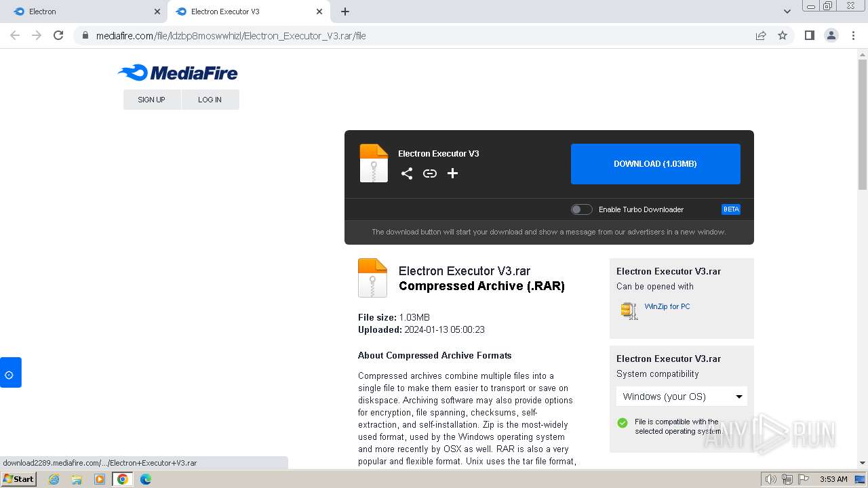Reload the page with the refresh icon
This screenshot has width=868, height=488.
[x=58, y=35]
